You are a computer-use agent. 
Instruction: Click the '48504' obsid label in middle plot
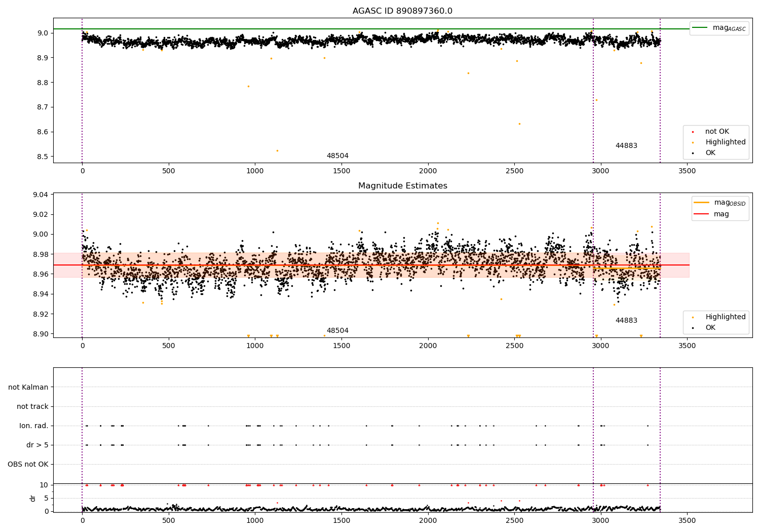click(x=337, y=331)
